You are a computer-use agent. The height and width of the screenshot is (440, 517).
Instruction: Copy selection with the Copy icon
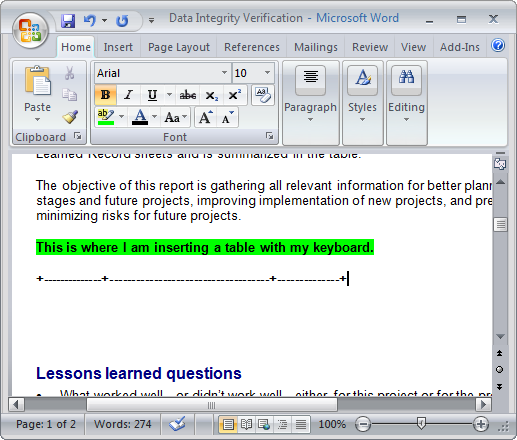pos(69,95)
